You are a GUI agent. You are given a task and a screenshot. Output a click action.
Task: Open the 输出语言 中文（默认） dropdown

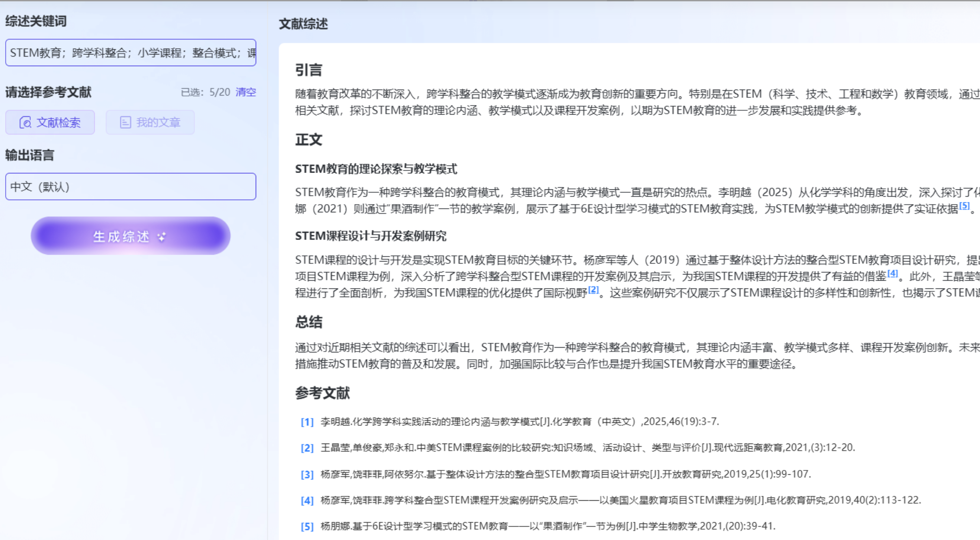coord(131,187)
